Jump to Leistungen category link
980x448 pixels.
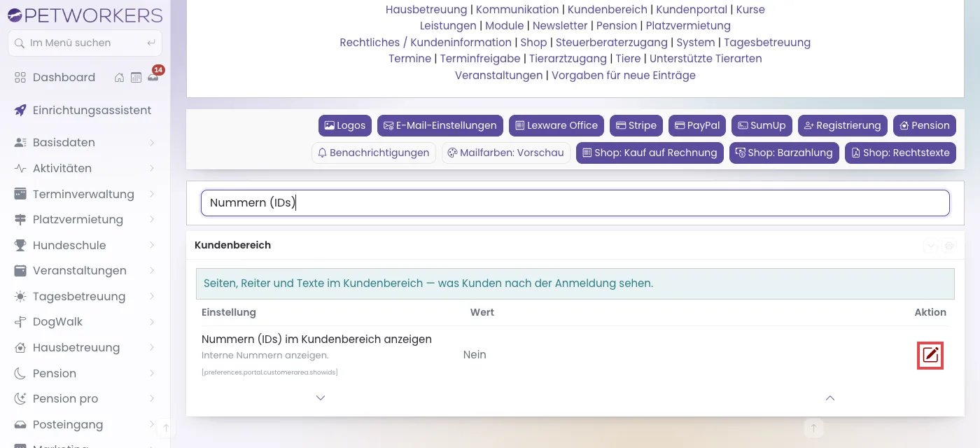click(x=448, y=26)
